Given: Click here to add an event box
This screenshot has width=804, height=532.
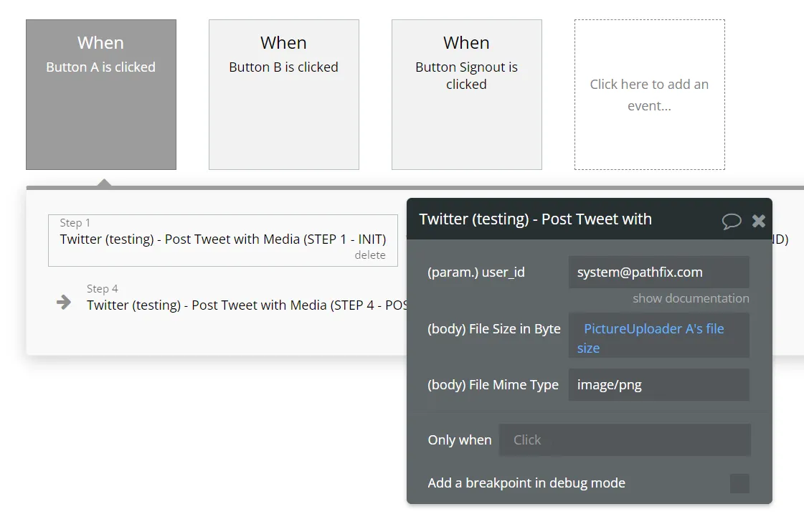Looking at the screenshot, I should (649, 95).
